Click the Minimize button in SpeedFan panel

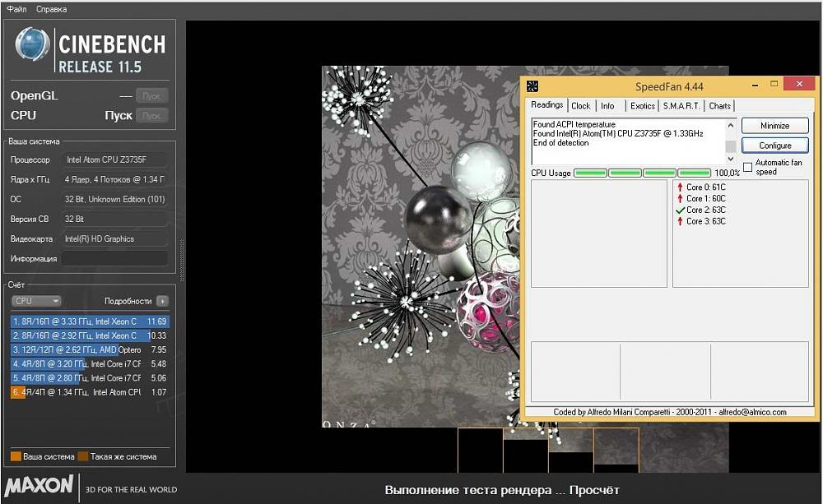point(774,126)
